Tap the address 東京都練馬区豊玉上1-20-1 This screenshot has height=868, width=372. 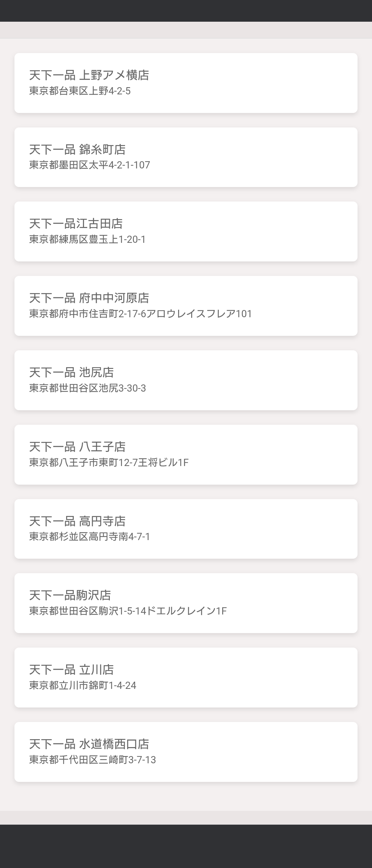pos(87,239)
